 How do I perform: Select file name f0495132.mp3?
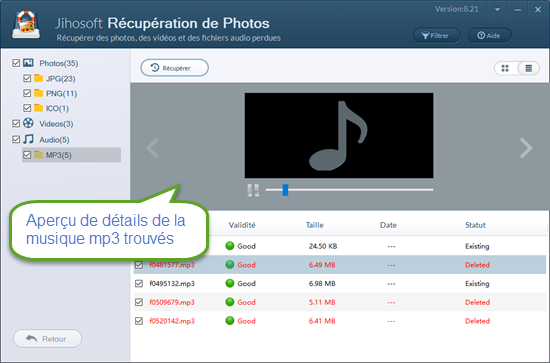[172, 283]
